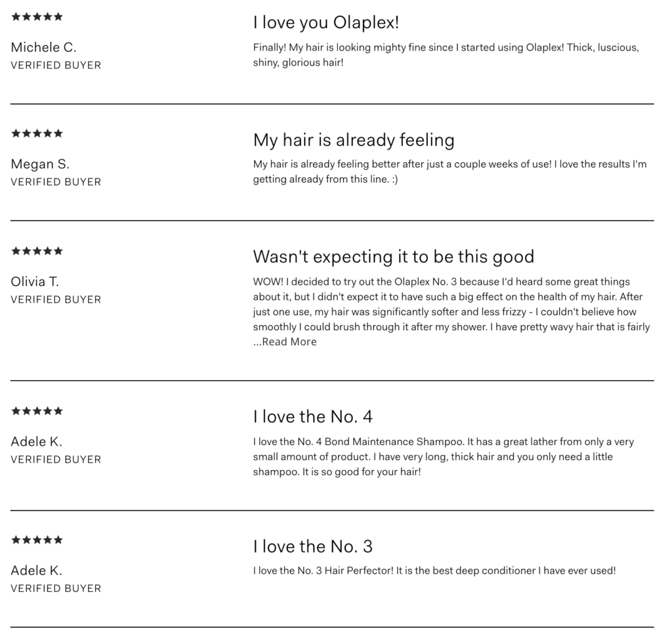Open reviewer name Megan S.
Viewport: 672px width, 638px height.
click(40, 164)
